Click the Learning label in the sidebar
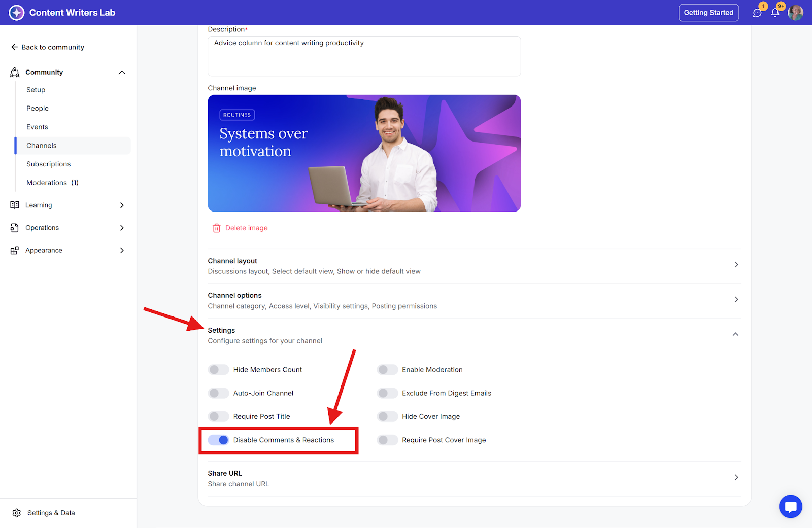The image size is (812, 528). 39,205
